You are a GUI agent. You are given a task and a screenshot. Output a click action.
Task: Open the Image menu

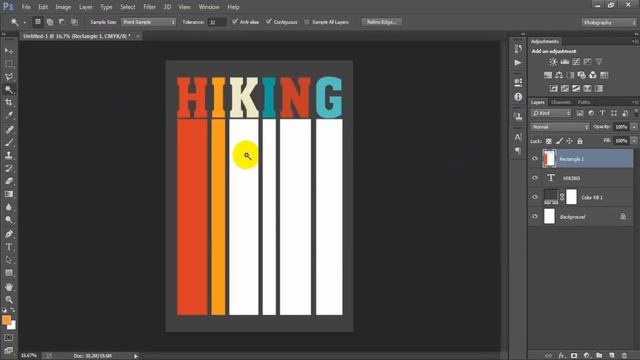63,7
